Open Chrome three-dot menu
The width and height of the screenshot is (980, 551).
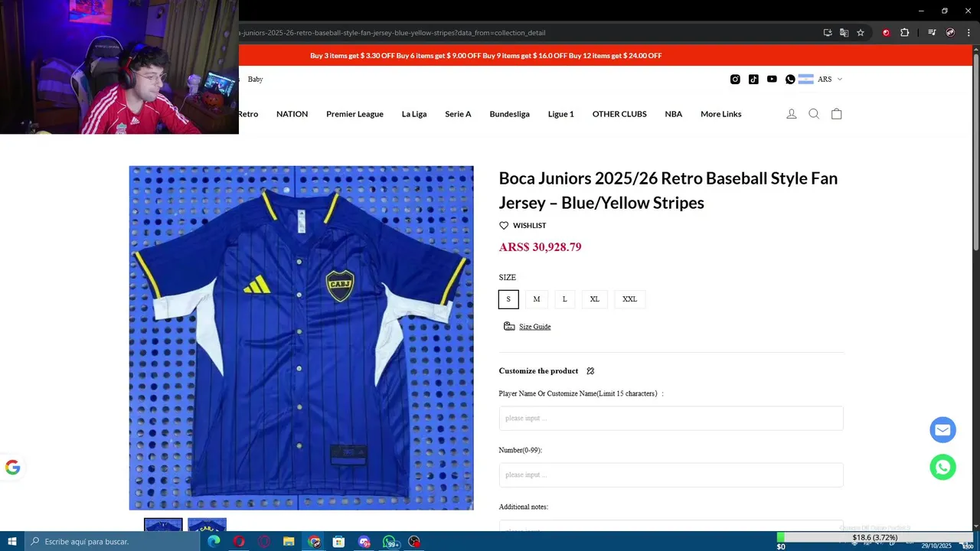(969, 33)
